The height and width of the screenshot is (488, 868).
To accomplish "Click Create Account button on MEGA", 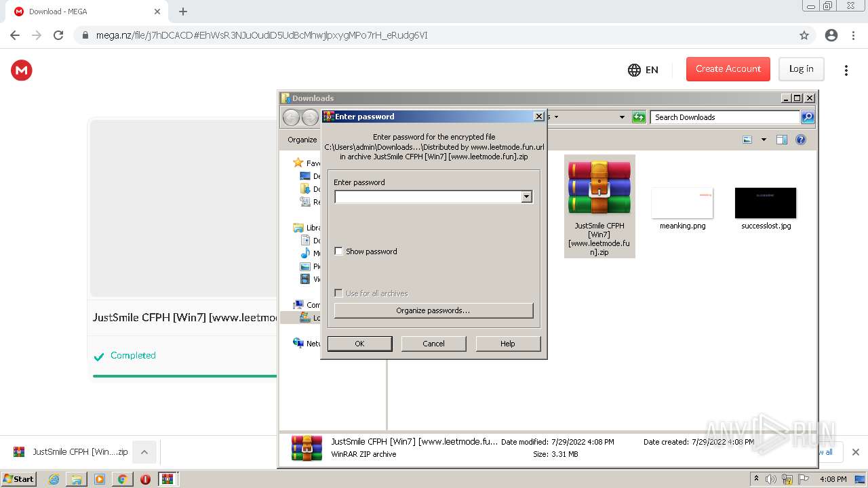I will tap(728, 69).
